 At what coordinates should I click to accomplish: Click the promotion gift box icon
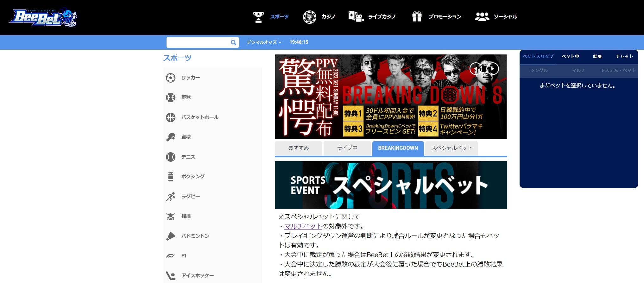(417, 16)
